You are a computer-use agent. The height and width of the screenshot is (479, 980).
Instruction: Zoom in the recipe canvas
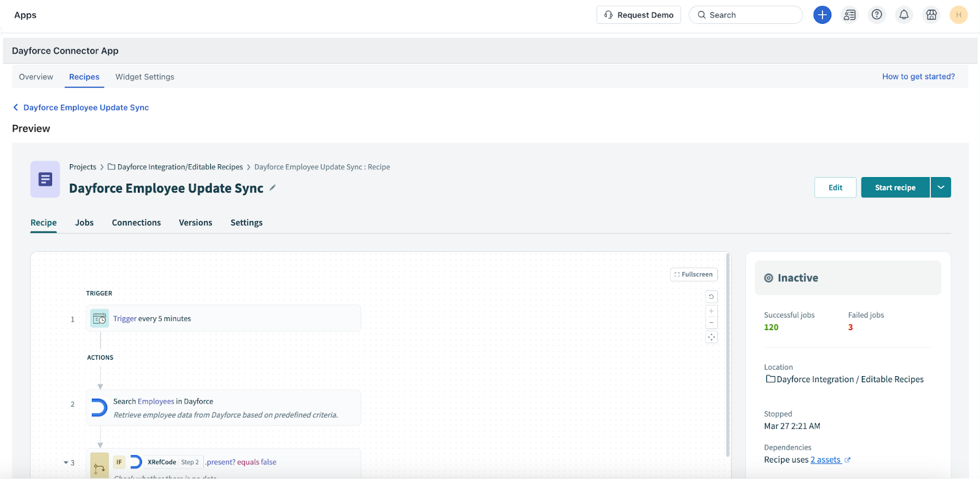(711, 311)
